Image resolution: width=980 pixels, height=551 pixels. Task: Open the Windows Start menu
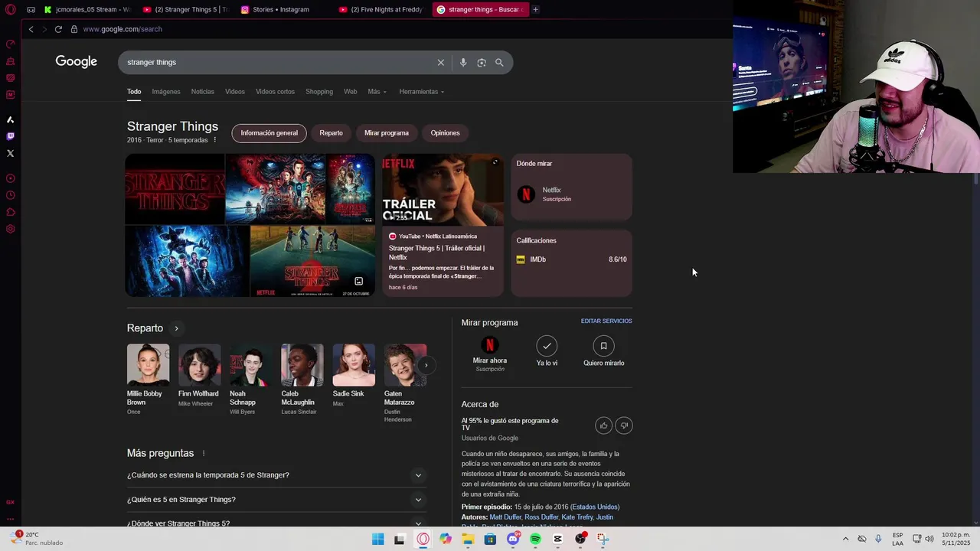point(377,540)
